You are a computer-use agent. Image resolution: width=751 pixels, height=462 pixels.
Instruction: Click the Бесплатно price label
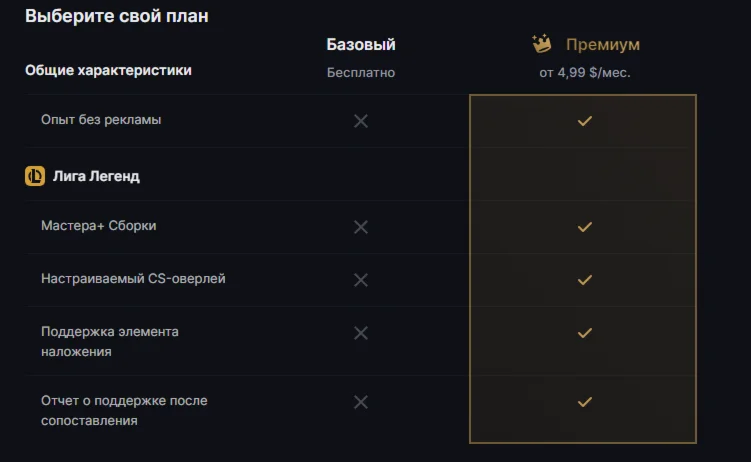pyautogui.click(x=361, y=72)
